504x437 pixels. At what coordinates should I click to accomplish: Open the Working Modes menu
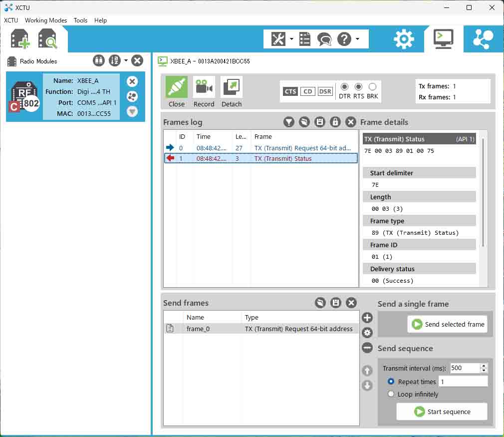(46, 20)
